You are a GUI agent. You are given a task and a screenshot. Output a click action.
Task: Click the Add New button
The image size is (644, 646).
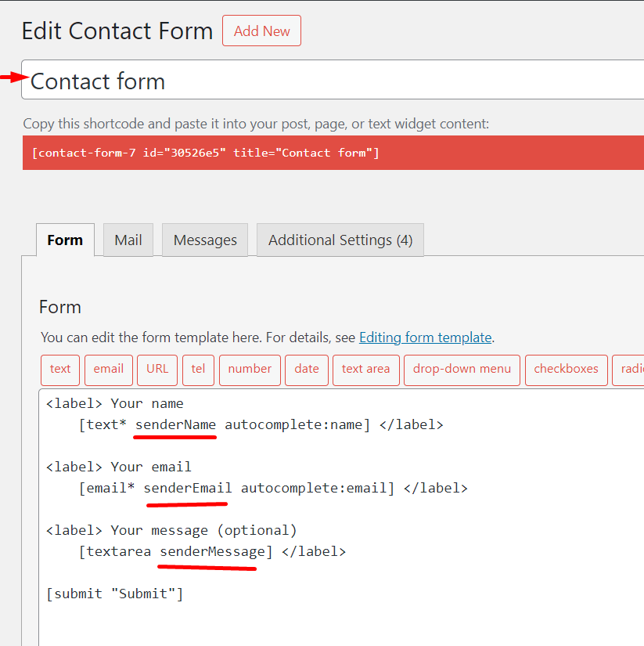point(261,31)
